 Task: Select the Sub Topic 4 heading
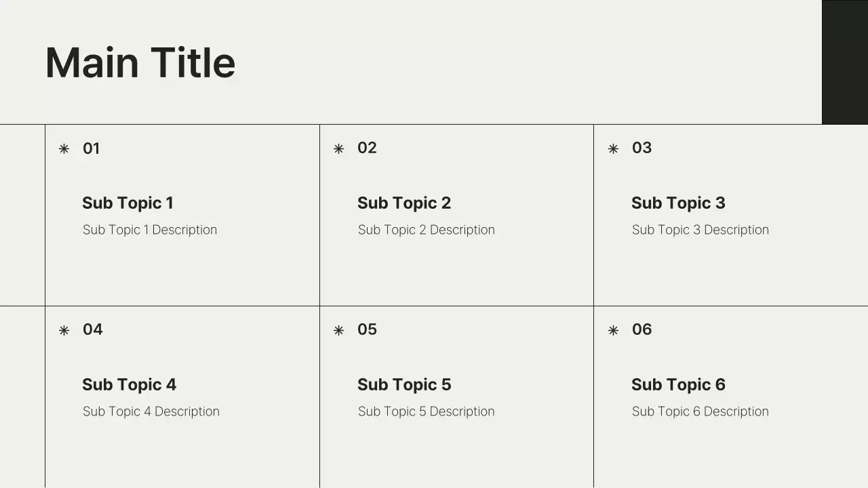pos(129,384)
